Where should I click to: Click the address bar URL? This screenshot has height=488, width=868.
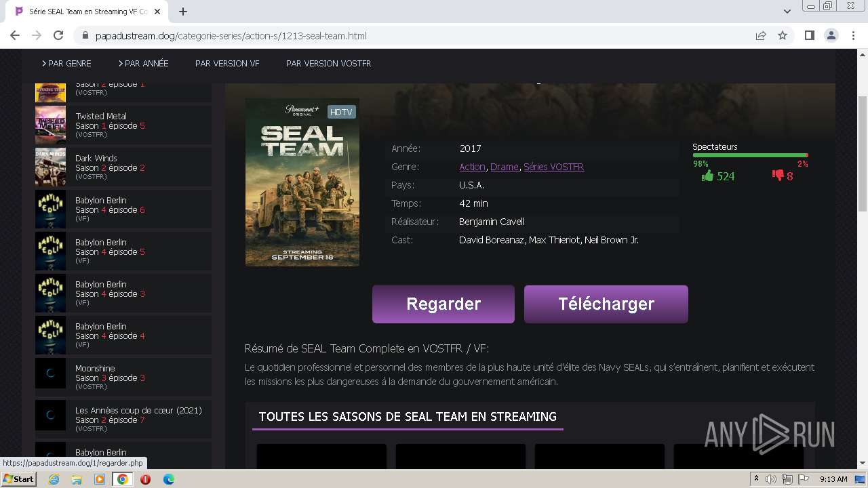[231, 36]
